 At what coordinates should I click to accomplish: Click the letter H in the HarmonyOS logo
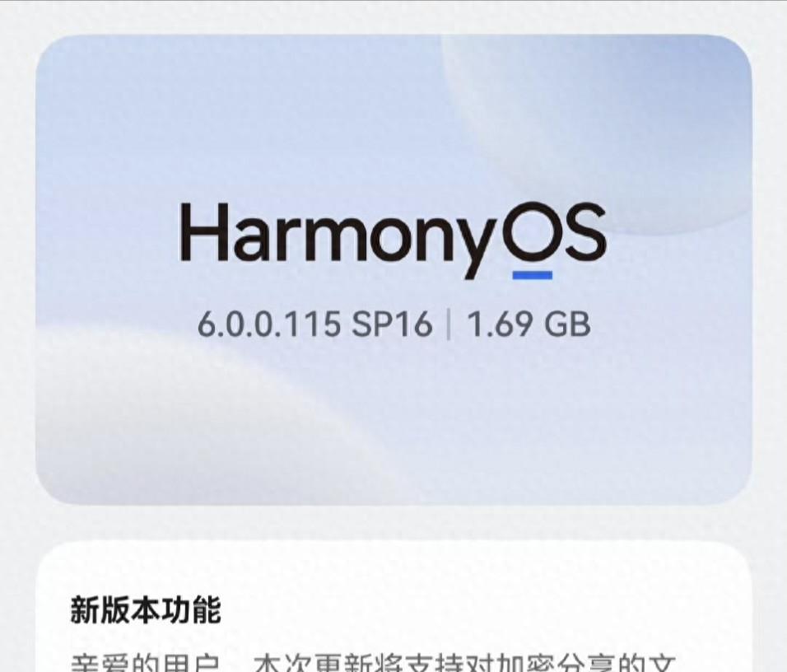coord(203,232)
